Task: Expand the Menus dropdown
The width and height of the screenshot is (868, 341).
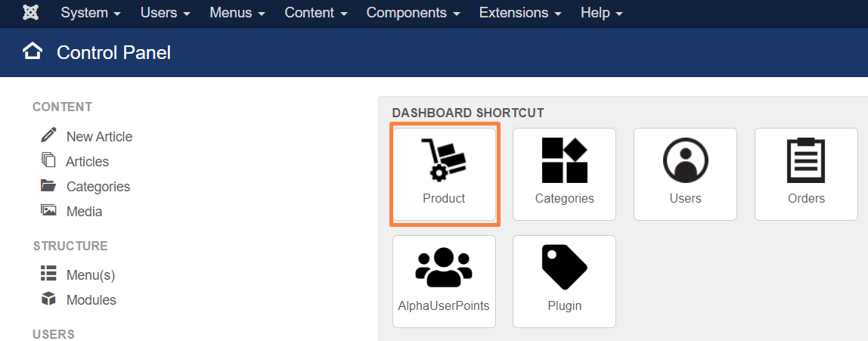Action: point(237,13)
